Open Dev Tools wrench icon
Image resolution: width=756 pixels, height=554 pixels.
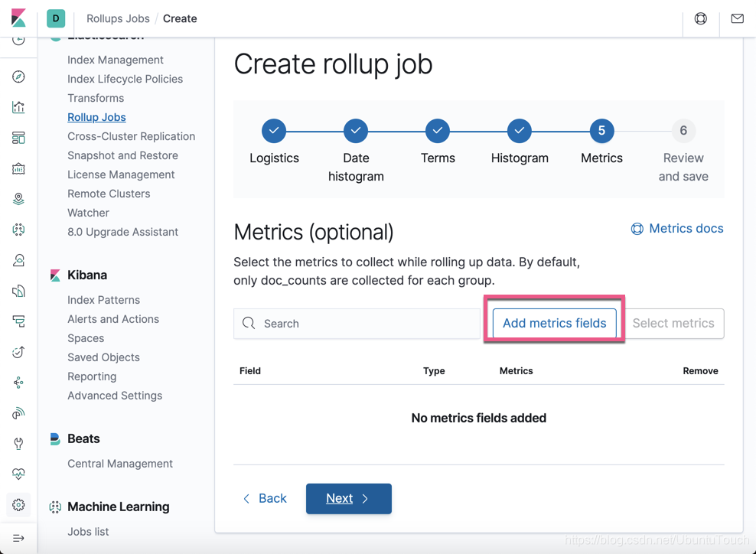tap(18, 444)
